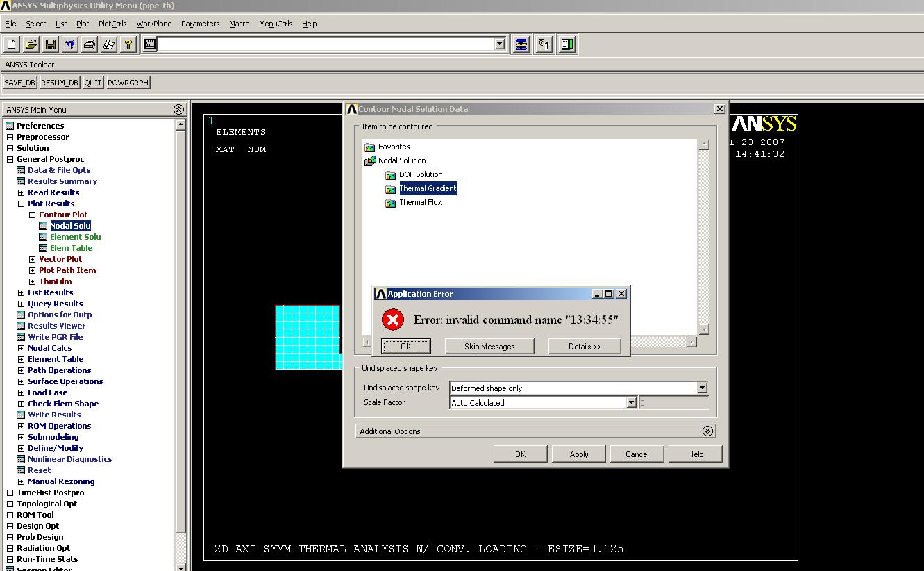The width and height of the screenshot is (924, 571).
Task: Click the icon beside Elem Table
Action: [43, 248]
